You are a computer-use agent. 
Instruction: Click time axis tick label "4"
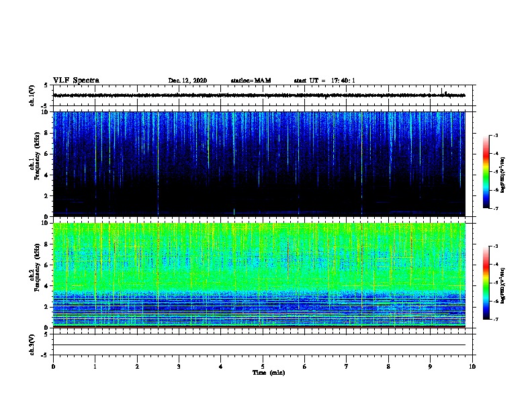point(221,366)
